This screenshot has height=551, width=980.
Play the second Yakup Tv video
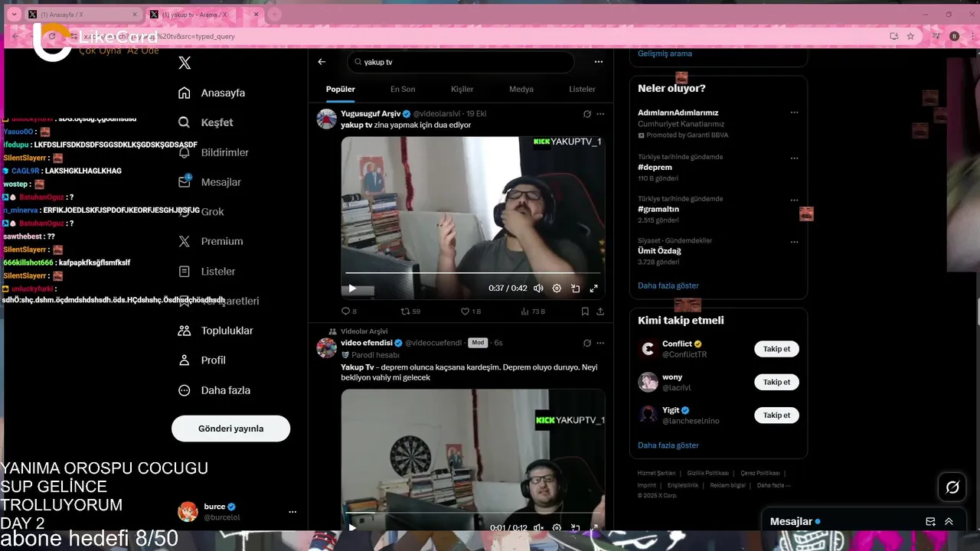click(x=352, y=527)
